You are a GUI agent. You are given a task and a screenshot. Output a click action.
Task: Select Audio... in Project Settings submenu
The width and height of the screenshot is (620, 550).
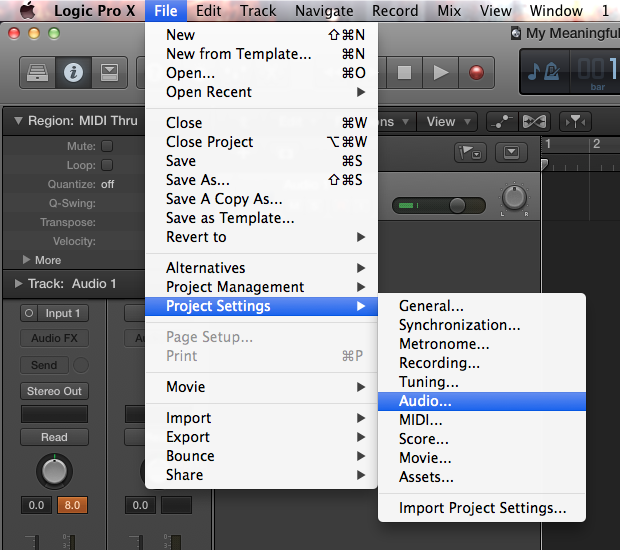(482, 401)
